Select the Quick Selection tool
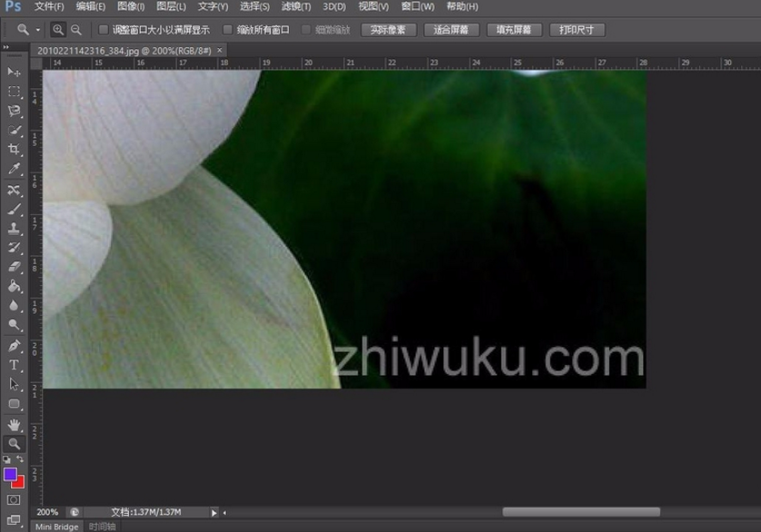The width and height of the screenshot is (761, 532). [x=14, y=131]
